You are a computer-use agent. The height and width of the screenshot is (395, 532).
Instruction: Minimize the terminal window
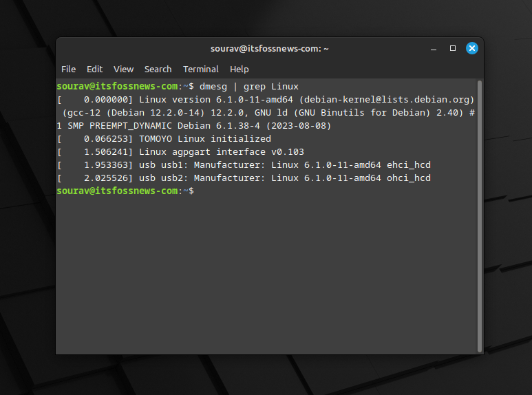(434, 48)
